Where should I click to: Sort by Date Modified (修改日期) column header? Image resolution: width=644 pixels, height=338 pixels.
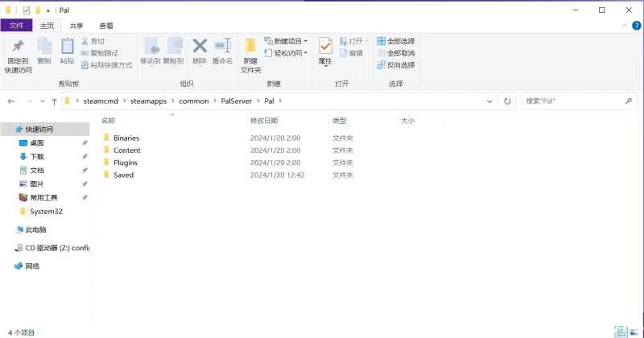pyautogui.click(x=264, y=121)
